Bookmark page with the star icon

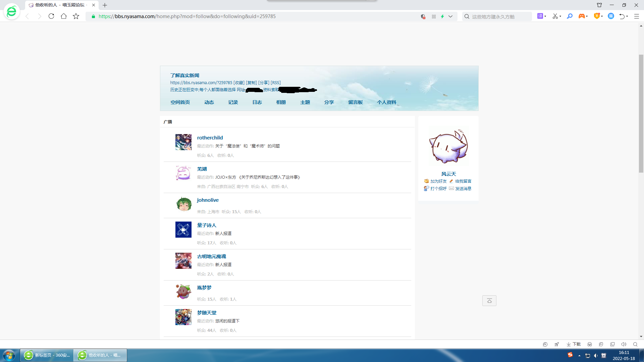tap(76, 16)
